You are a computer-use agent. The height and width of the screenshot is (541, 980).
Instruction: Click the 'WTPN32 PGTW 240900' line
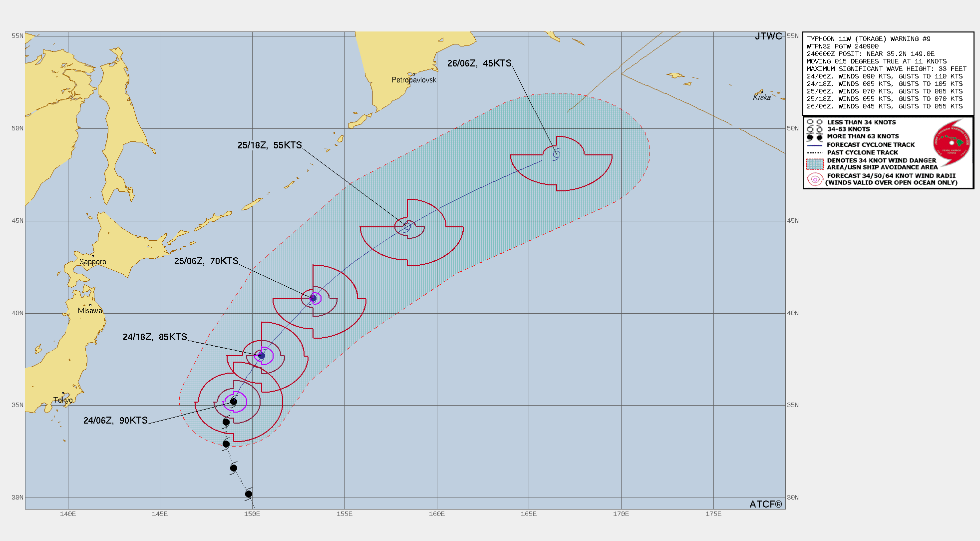(843, 46)
